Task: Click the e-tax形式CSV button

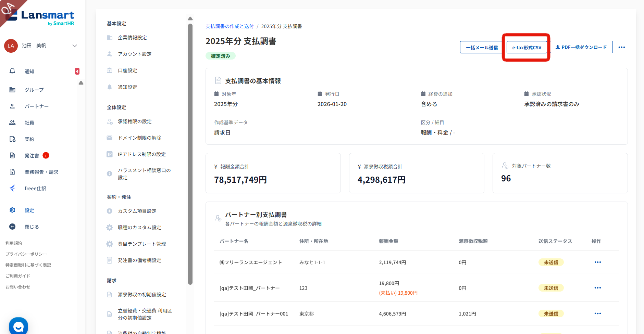Action: point(527,47)
